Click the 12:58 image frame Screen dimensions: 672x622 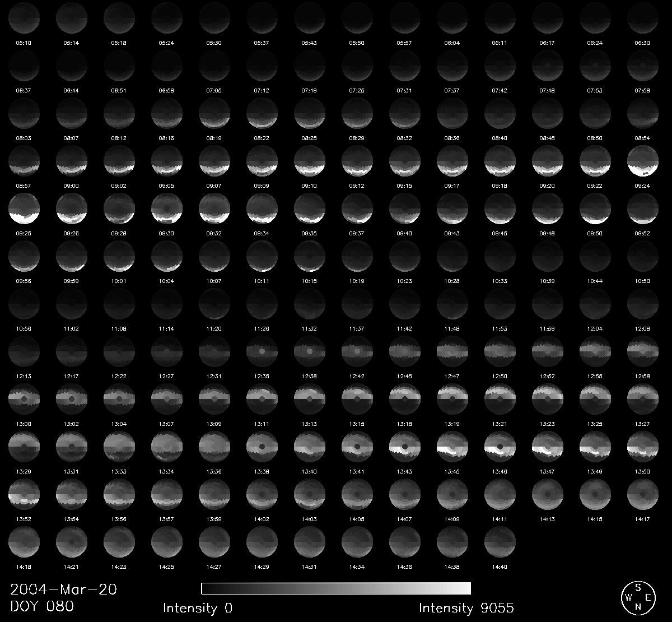pos(643,351)
